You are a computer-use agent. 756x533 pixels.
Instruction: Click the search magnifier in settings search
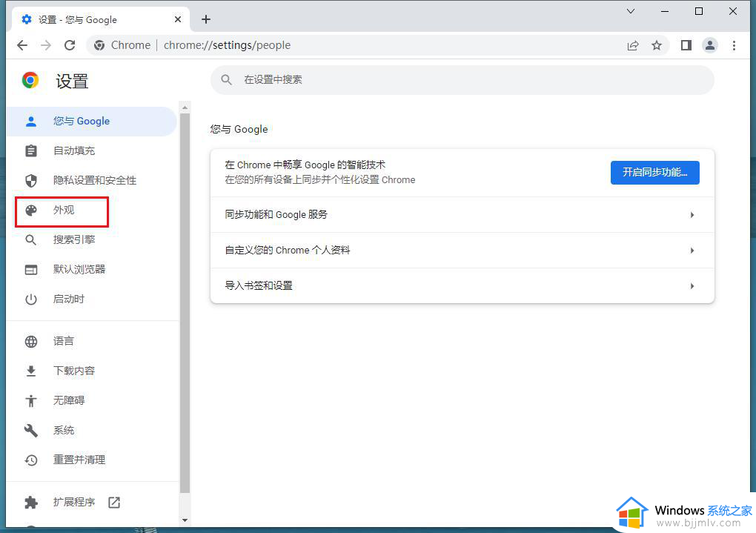(227, 79)
